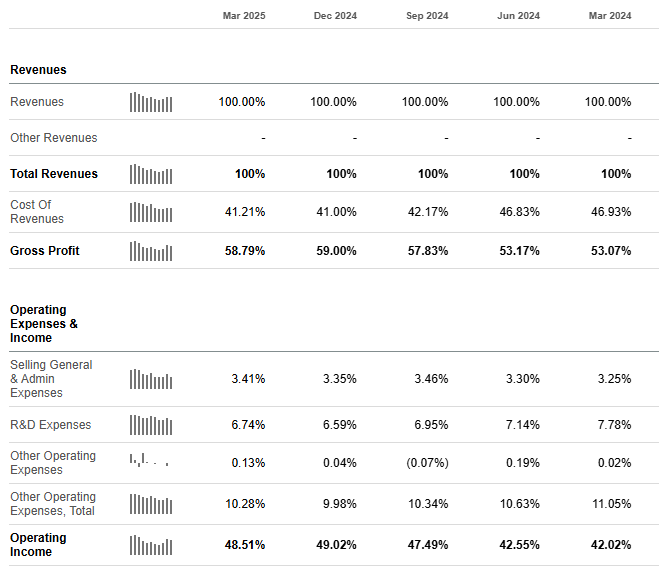Viewport: 659px width, 569px height.
Task: Select the Dec 2024 column header
Action: pyautogui.click(x=335, y=15)
